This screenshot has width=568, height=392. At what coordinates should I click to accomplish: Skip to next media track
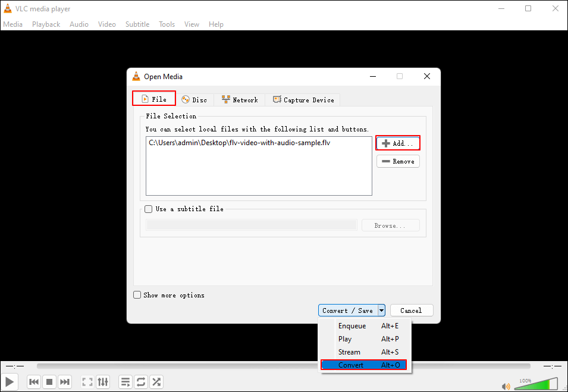point(65,382)
